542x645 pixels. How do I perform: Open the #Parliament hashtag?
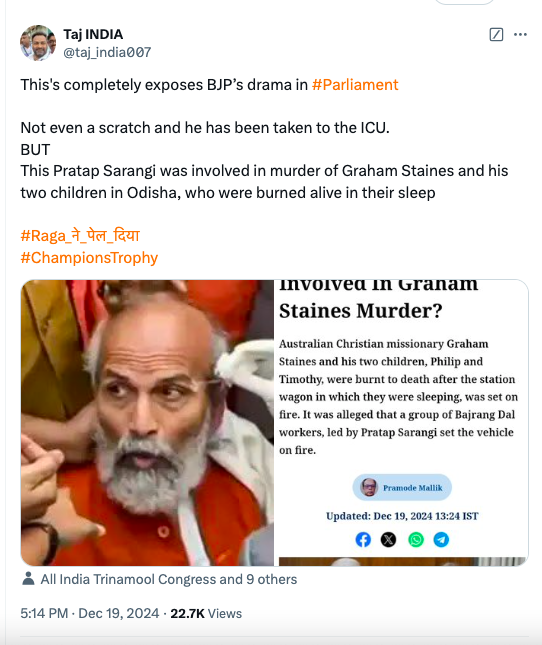(355, 85)
